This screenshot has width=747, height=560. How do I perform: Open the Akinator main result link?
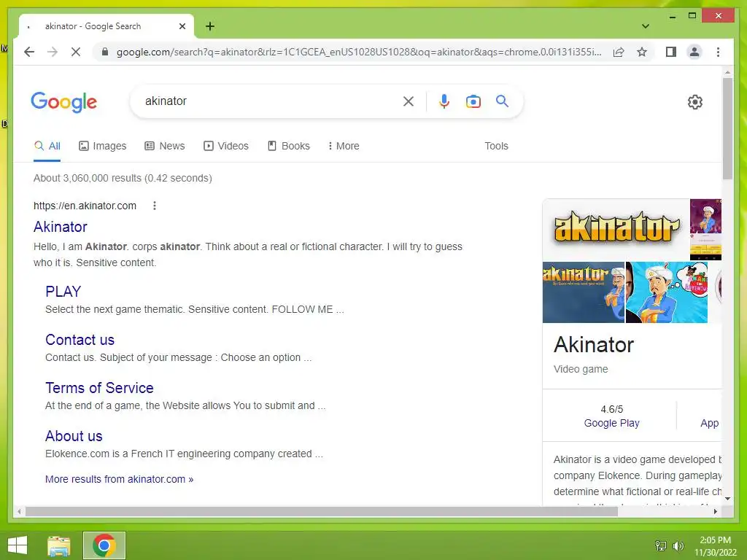(61, 227)
